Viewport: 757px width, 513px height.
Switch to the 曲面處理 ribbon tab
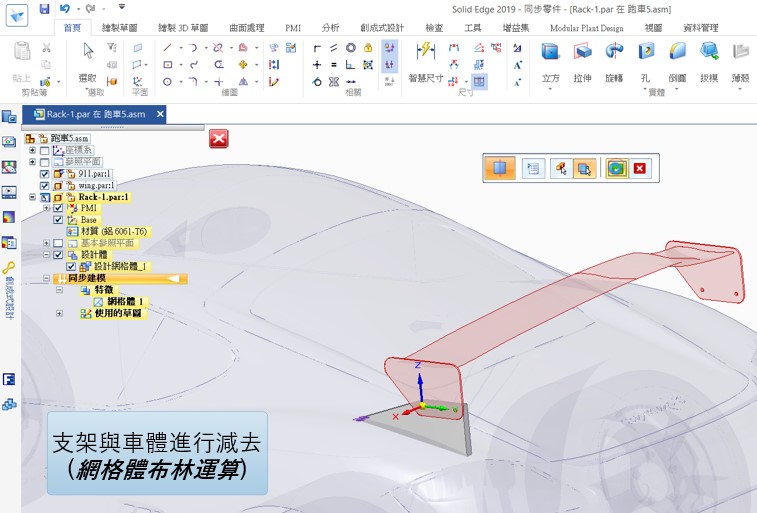point(246,28)
